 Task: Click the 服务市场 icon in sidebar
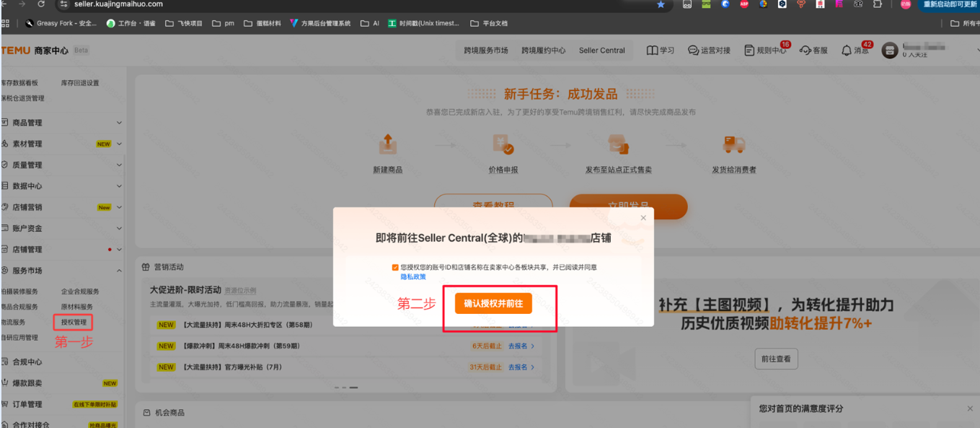coord(5,271)
